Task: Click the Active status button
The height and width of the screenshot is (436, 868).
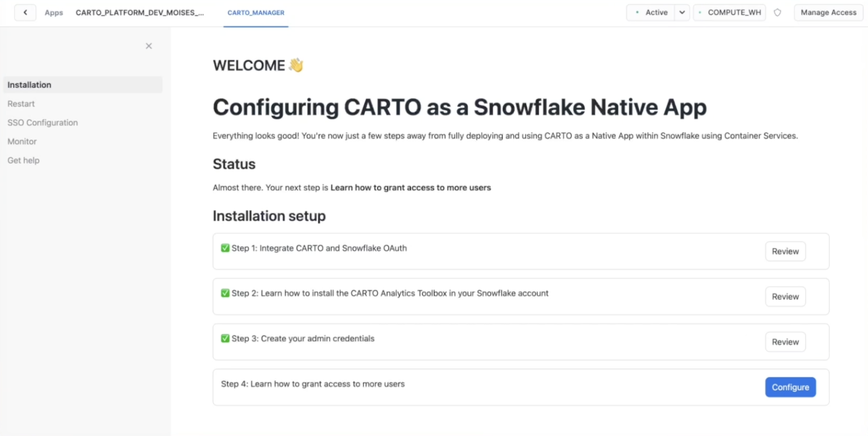Action: point(651,13)
